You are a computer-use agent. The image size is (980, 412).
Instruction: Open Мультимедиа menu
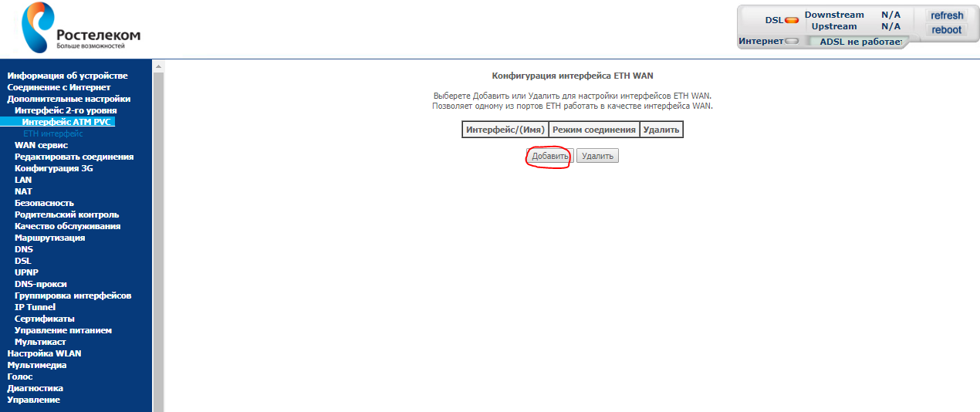click(x=37, y=365)
